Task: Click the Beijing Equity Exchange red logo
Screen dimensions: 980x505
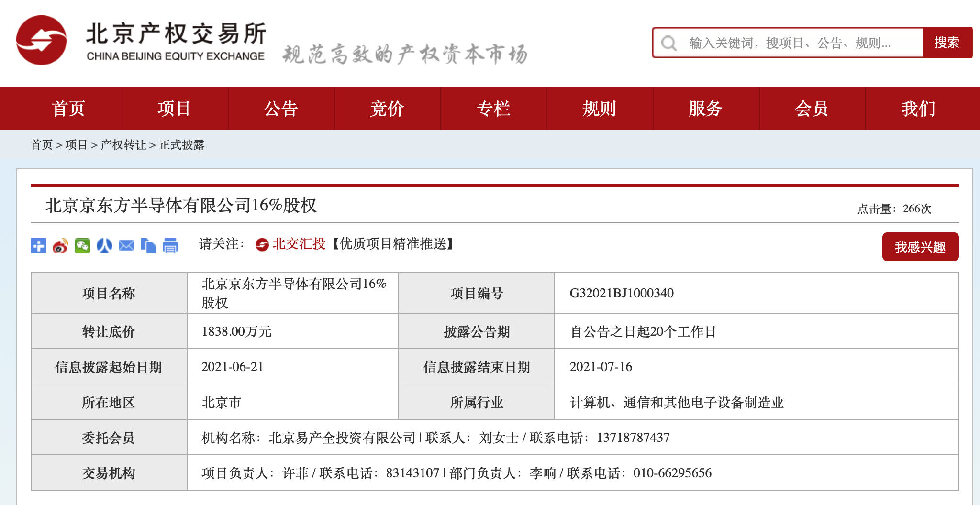Action: tap(42, 40)
